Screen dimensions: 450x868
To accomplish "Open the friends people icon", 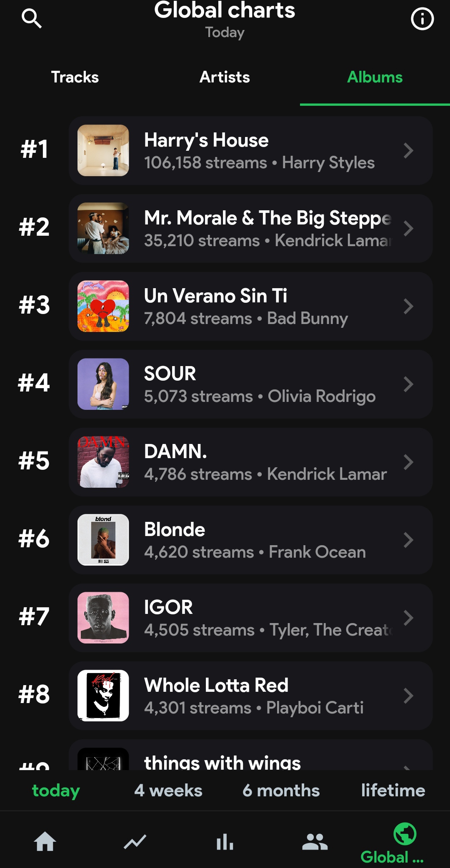I will point(315,842).
